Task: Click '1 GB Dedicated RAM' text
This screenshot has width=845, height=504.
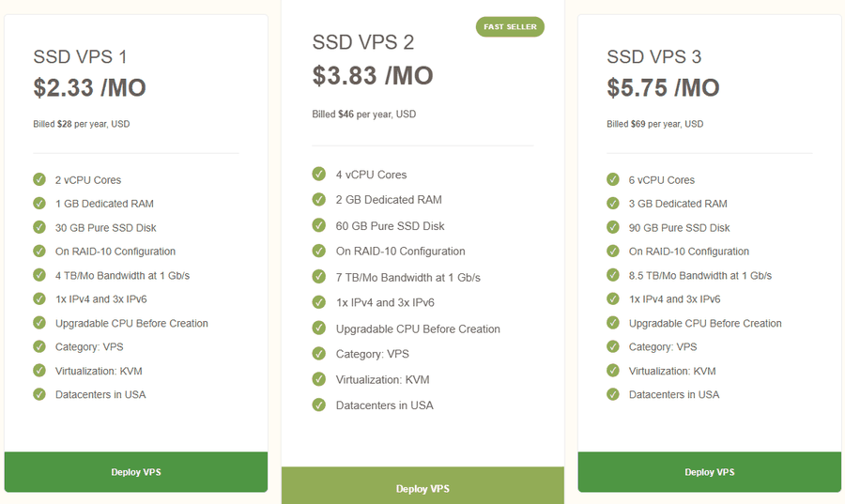Action: tap(104, 204)
